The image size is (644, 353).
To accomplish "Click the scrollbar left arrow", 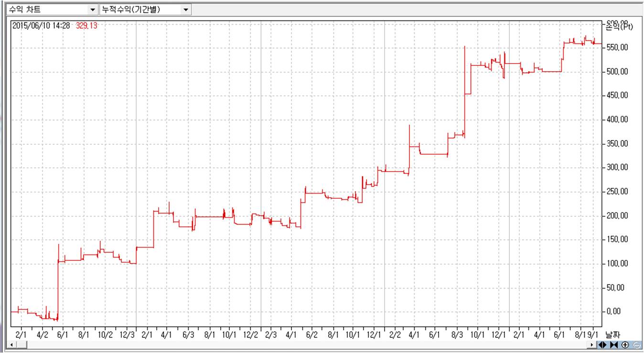I will point(11,345).
